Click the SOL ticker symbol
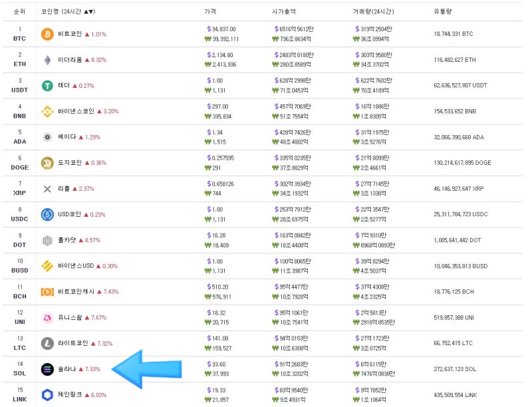This screenshot has height=407, width=532. coord(19,374)
